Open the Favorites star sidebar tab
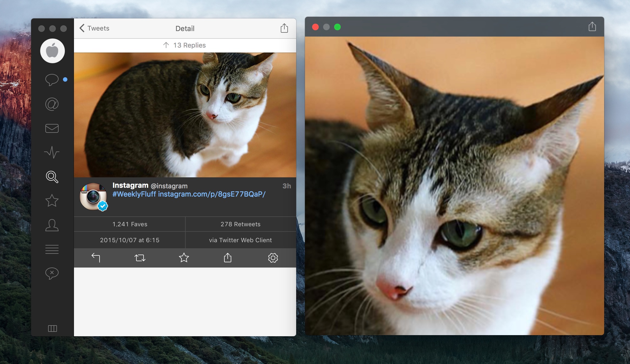This screenshot has height=364, width=630. [x=52, y=201]
